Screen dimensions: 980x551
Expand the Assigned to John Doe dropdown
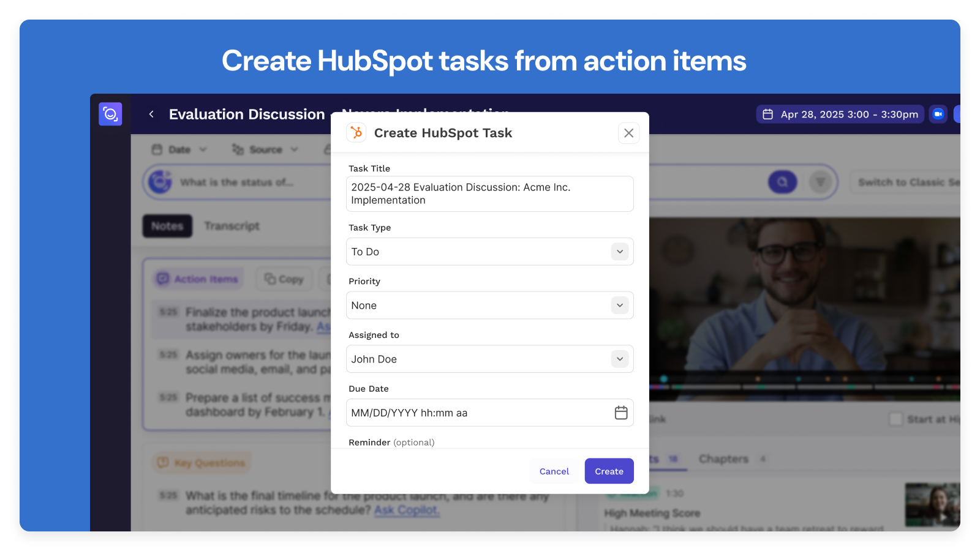pyautogui.click(x=620, y=359)
